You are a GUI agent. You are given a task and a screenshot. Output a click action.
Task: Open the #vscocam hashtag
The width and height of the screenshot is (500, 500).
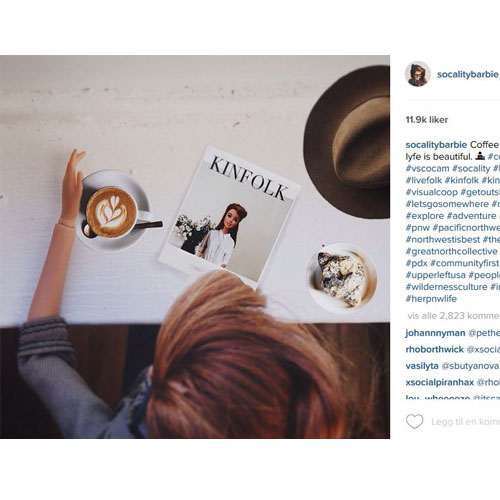coord(427,169)
